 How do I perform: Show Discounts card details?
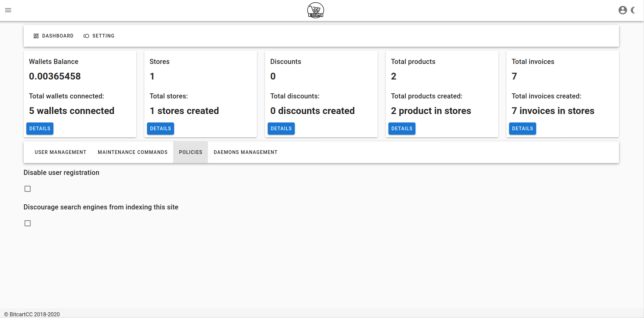281,129
